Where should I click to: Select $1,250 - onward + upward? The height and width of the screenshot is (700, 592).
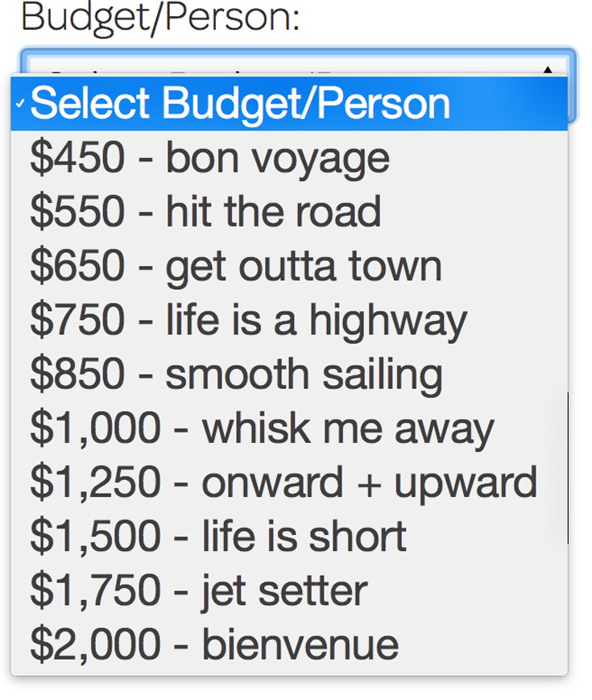click(x=283, y=482)
